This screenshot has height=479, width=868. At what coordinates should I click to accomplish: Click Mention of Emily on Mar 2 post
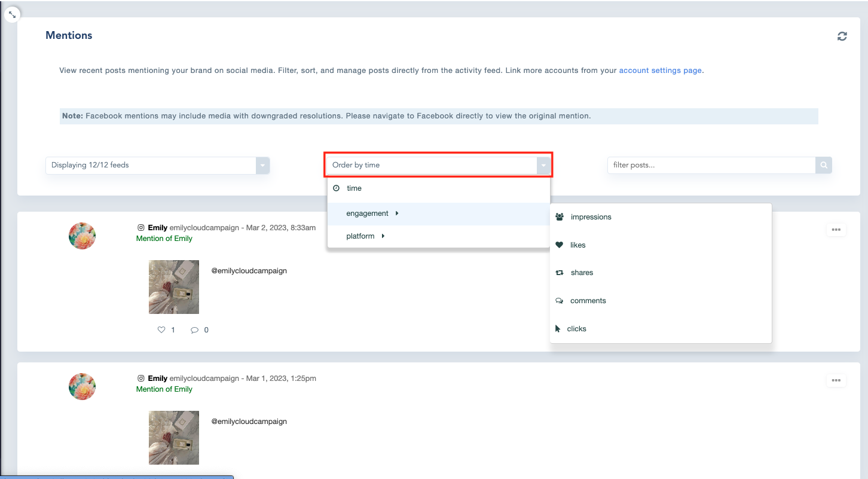(x=164, y=239)
